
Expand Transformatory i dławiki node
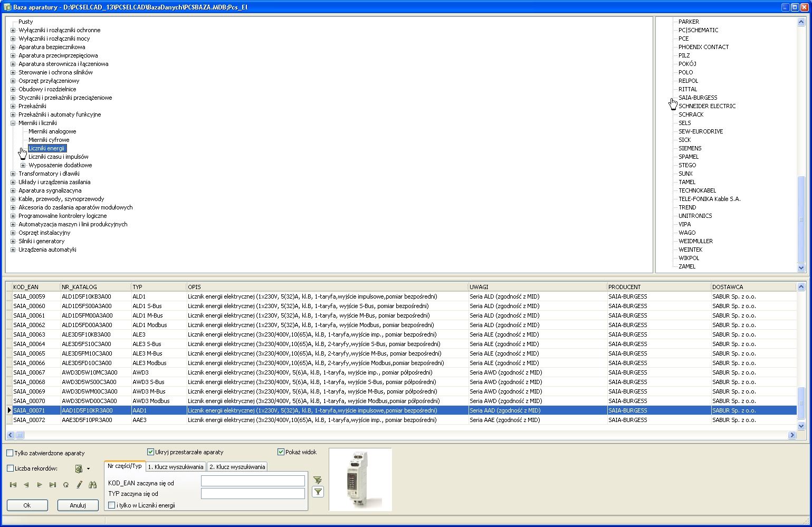pyautogui.click(x=13, y=174)
